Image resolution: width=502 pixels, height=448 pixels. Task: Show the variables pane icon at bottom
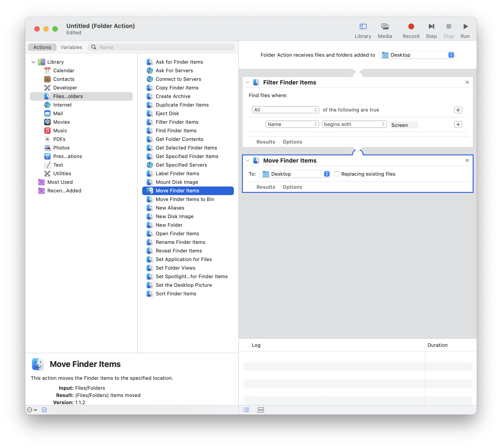261,410
